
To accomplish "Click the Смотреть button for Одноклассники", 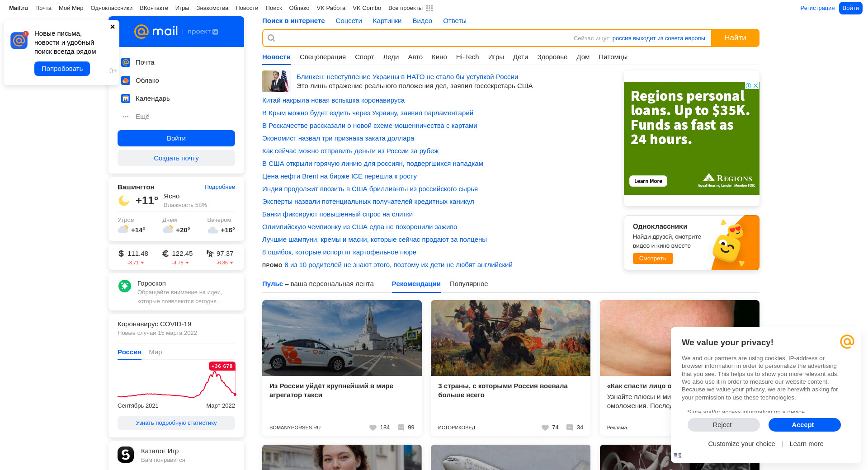I will click(x=653, y=258).
